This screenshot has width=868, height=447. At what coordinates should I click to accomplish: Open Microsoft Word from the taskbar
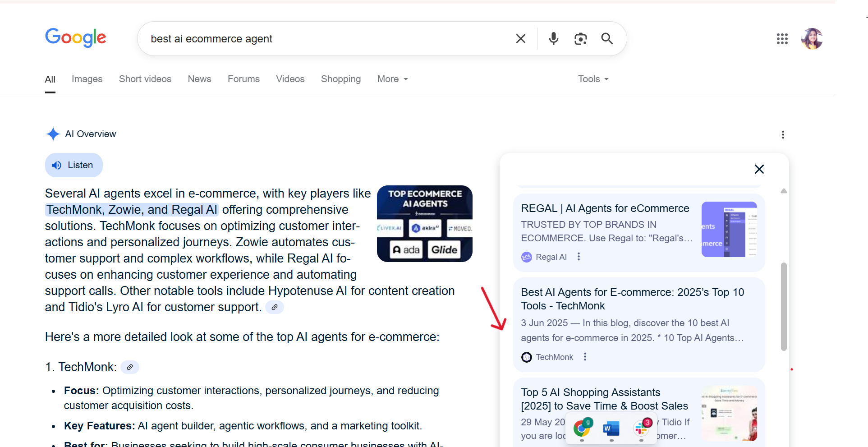tap(611, 428)
